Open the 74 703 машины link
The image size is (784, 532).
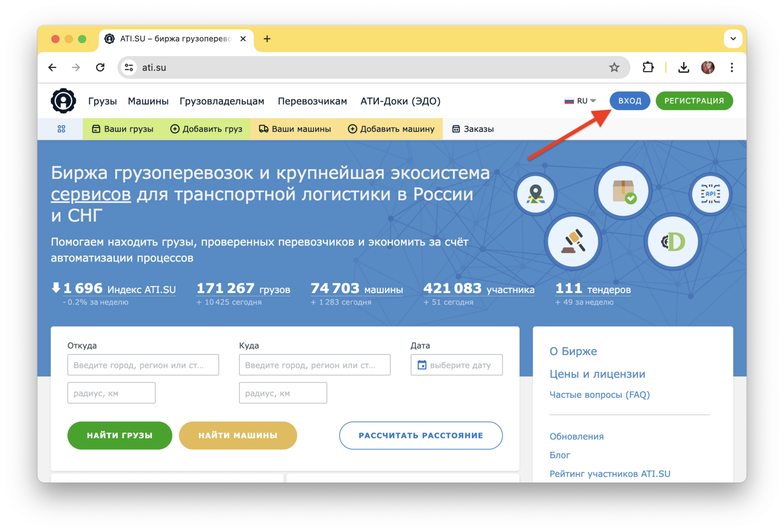(x=357, y=289)
